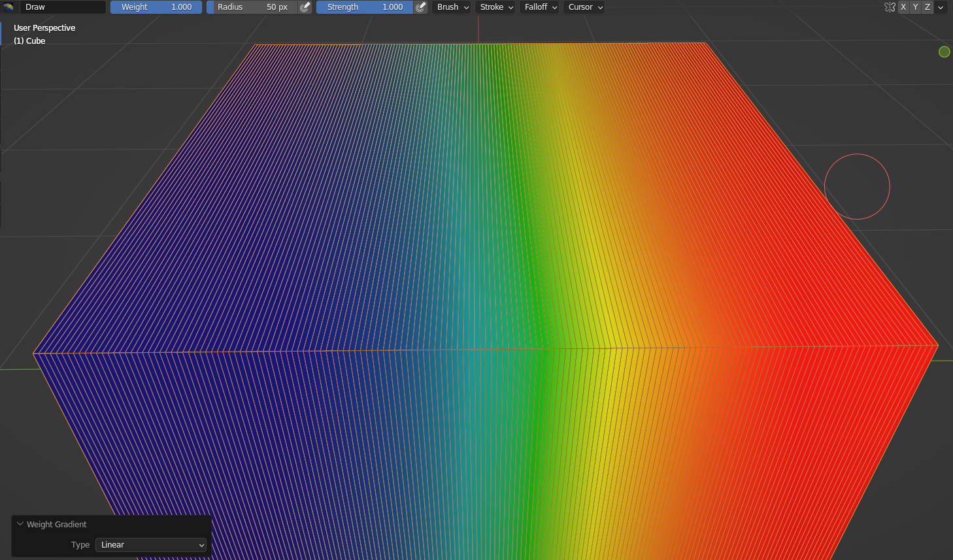Click the Draw brush preview icon

[x=9, y=7]
